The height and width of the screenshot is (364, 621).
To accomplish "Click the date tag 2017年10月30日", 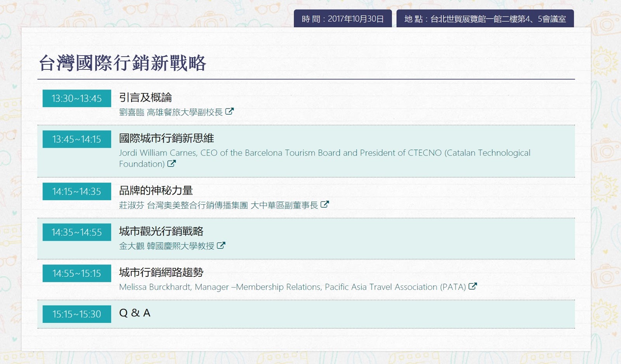I will tap(343, 19).
